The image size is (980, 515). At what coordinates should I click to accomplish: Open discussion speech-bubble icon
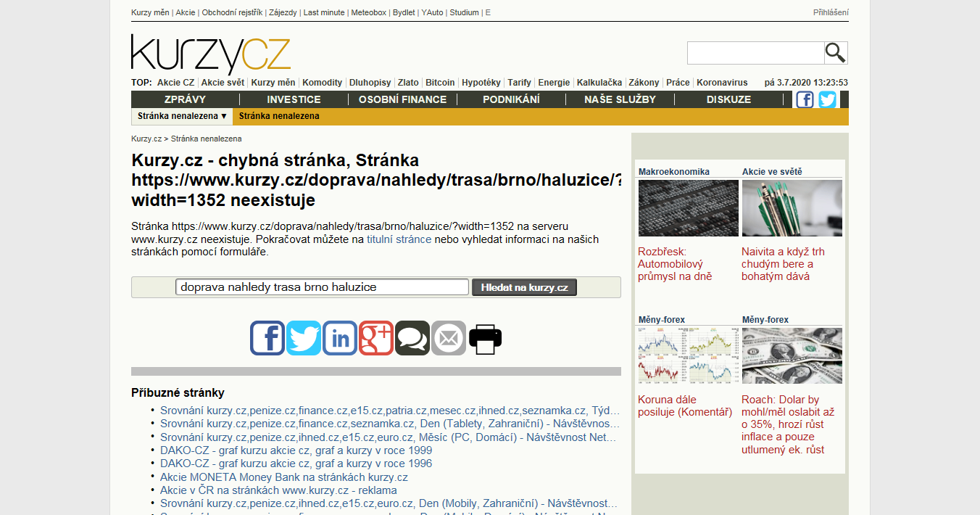(412, 338)
